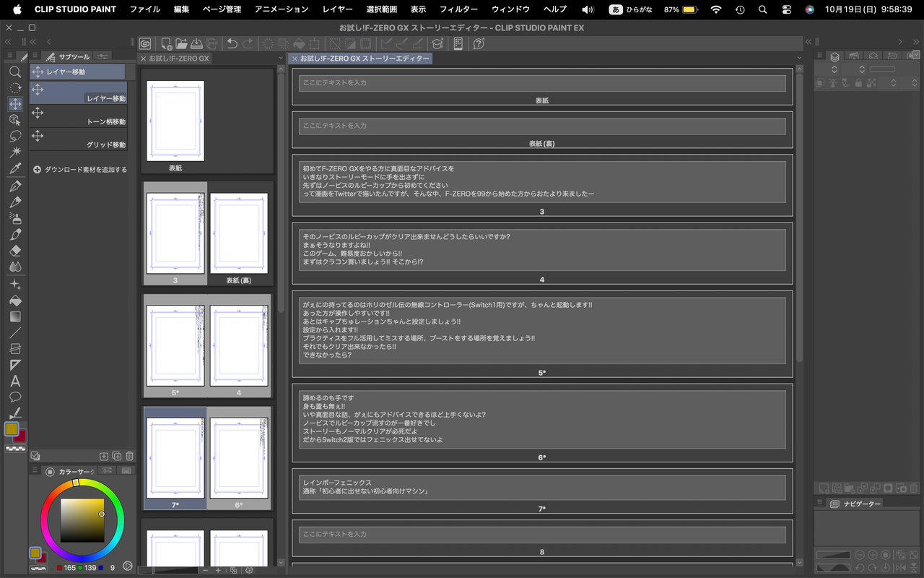This screenshot has width=924, height=578.
Task: Open the navigator palette hamburger menu
Action: click(819, 503)
